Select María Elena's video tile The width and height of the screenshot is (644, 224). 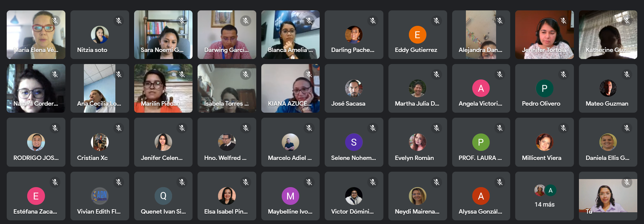click(36, 35)
